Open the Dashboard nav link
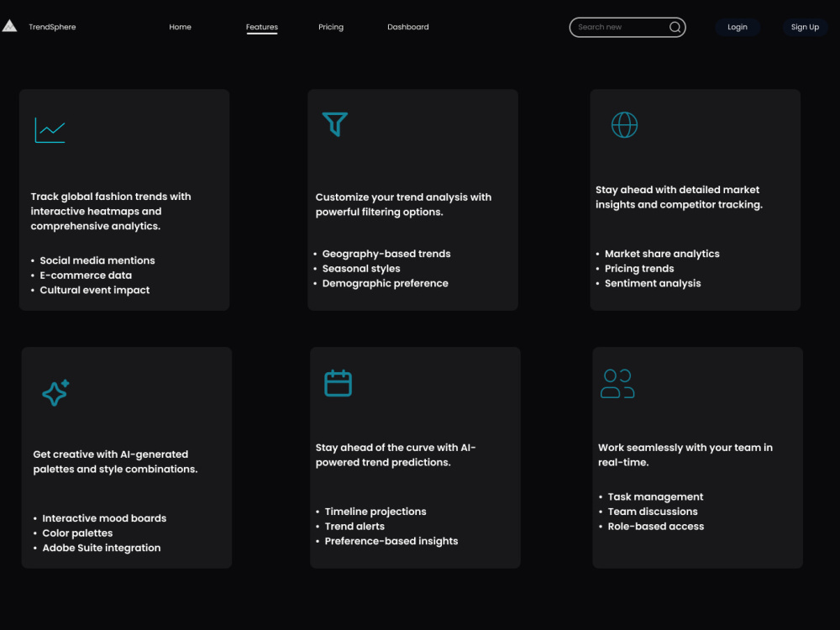Viewport: 840px width, 630px height. point(408,27)
